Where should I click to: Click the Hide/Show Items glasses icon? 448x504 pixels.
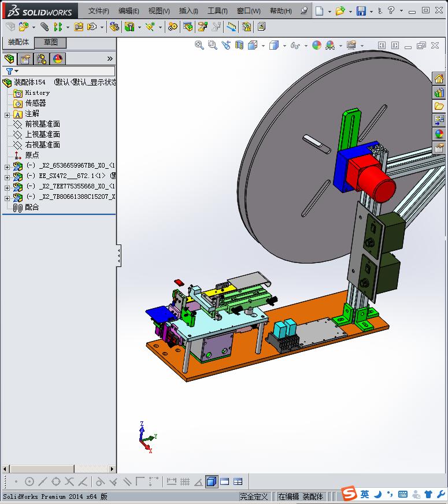pos(295,46)
